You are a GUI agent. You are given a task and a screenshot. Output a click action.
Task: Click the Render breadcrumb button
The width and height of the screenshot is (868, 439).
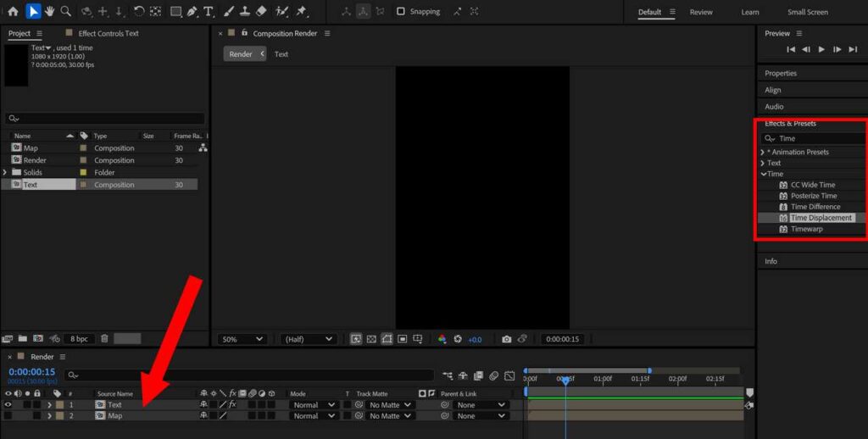(x=245, y=53)
